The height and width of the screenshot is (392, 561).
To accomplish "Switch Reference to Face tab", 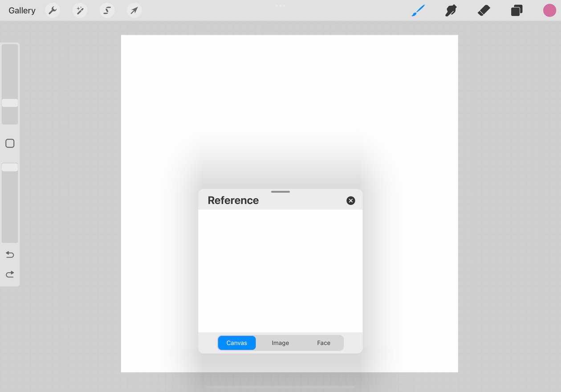I will click(x=324, y=343).
